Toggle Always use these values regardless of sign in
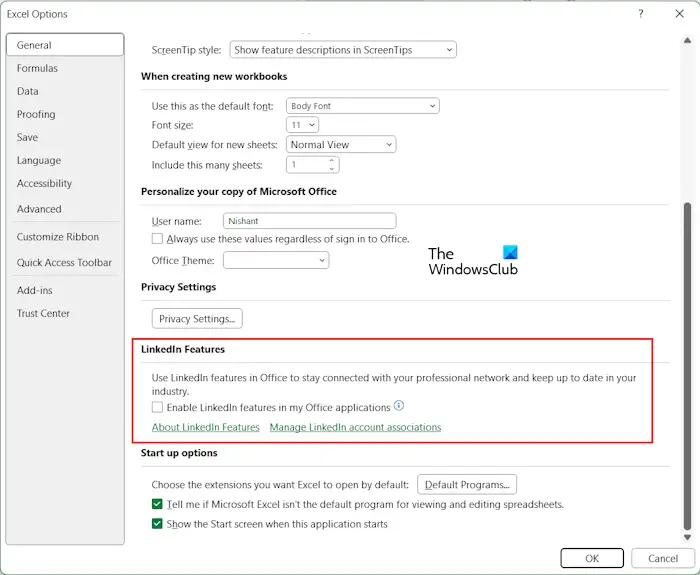The image size is (700, 575). [157, 239]
